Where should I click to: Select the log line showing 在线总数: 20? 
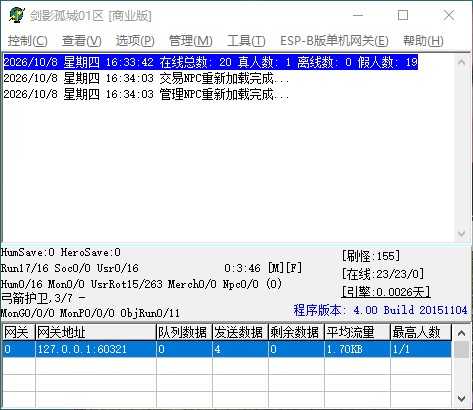point(211,62)
